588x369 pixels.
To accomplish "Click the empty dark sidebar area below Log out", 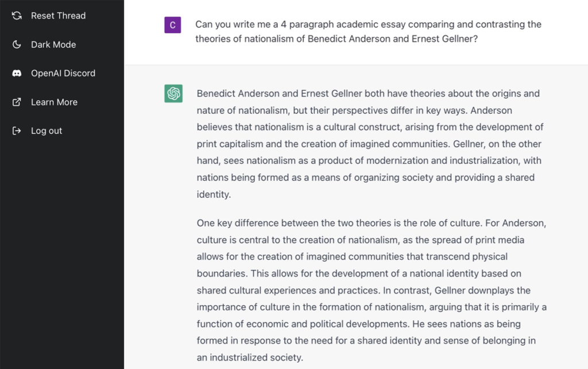I will 62,252.
